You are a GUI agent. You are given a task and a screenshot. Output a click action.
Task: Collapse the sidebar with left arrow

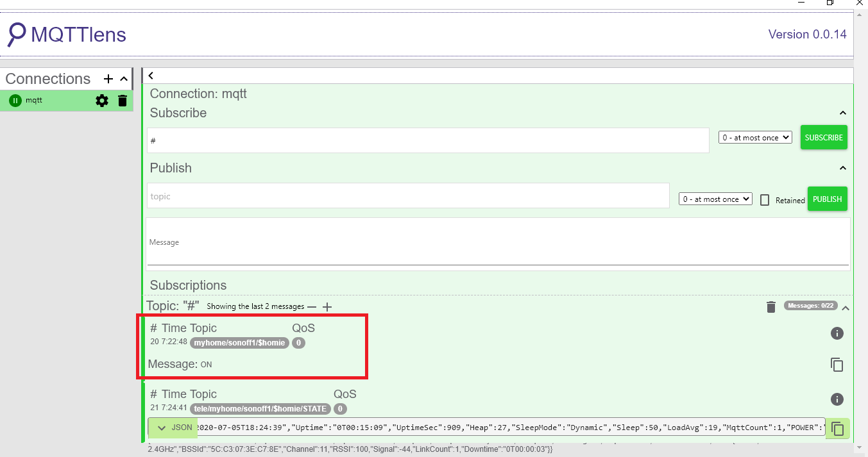150,76
